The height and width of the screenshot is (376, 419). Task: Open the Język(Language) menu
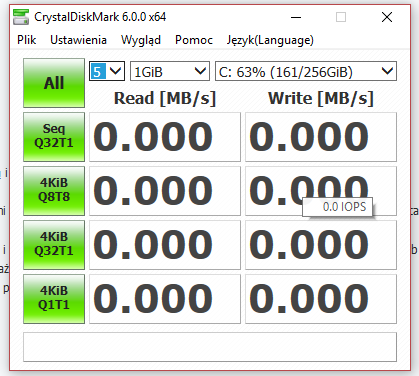click(270, 40)
